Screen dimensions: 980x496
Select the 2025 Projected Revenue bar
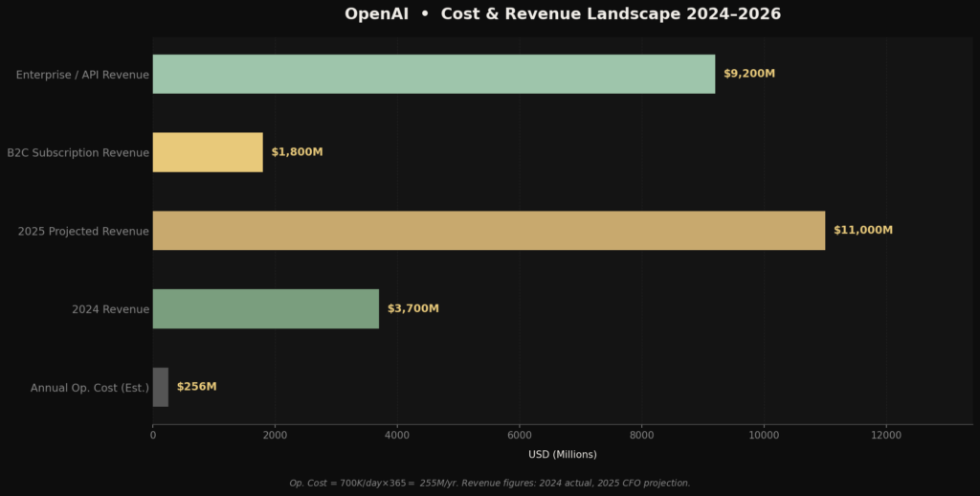pos(489,230)
